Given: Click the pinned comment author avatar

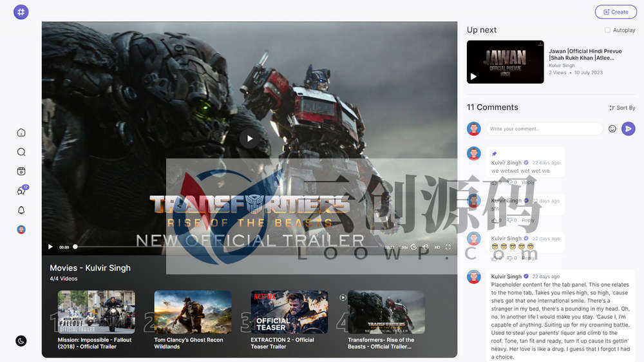Looking at the screenshot, I should (x=473, y=153).
